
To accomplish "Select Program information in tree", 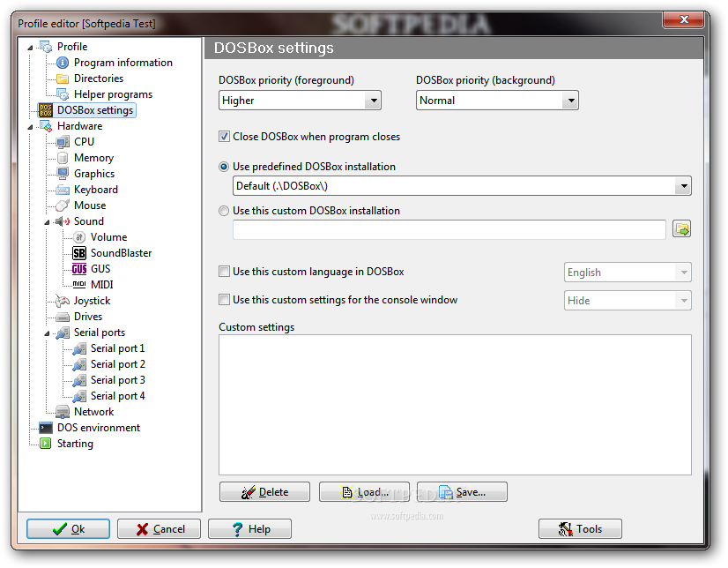I will [x=123, y=63].
